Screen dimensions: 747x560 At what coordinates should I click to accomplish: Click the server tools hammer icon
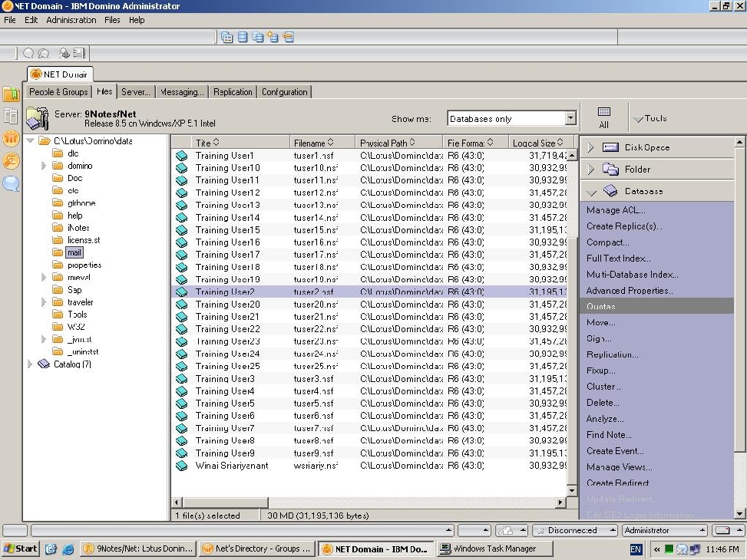(x=38, y=118)
